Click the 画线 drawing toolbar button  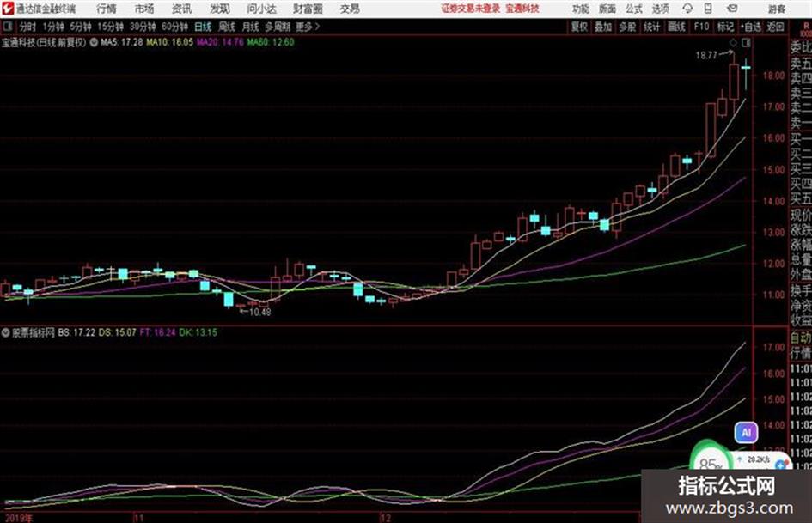[676, 27]
